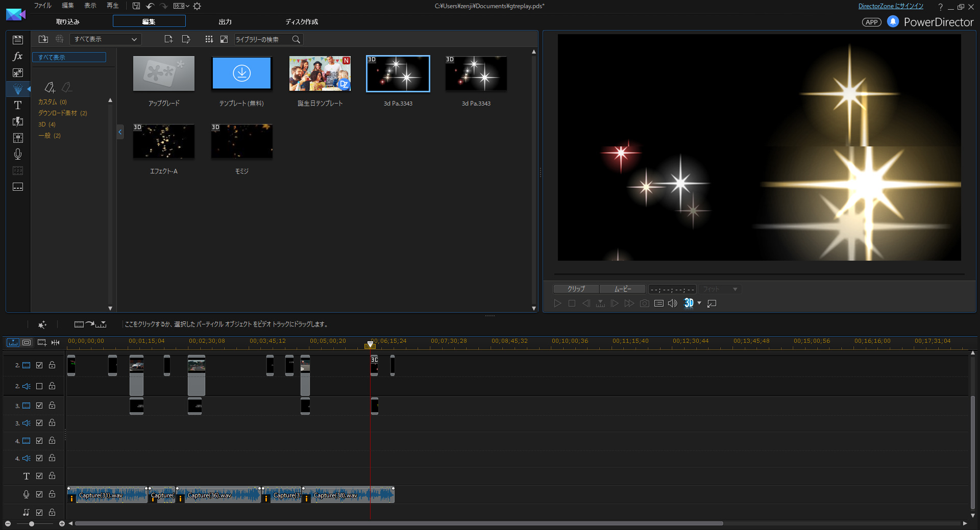Image resolution: width=980 pixels, height=530 pixels.
Task: Enable the track 2 audio checkbox
Action: [39, 386]
